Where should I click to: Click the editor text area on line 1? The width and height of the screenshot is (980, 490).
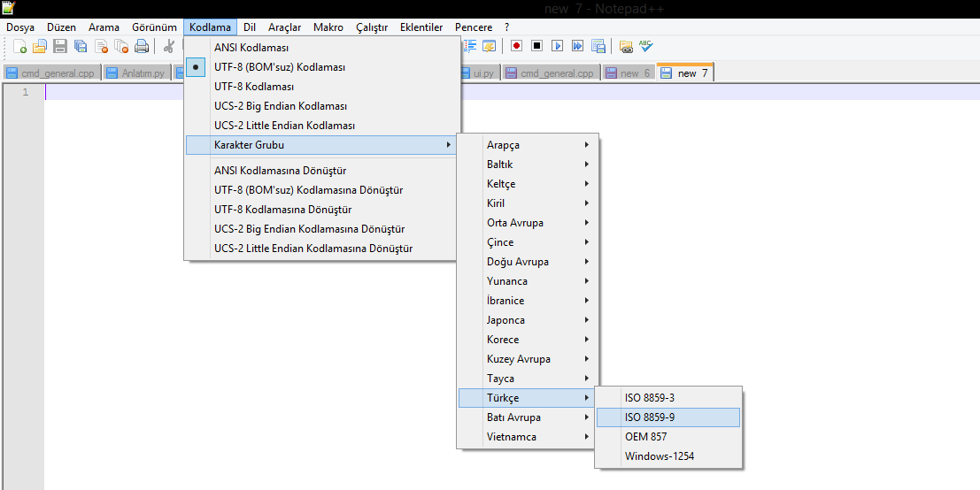[513, 92]
